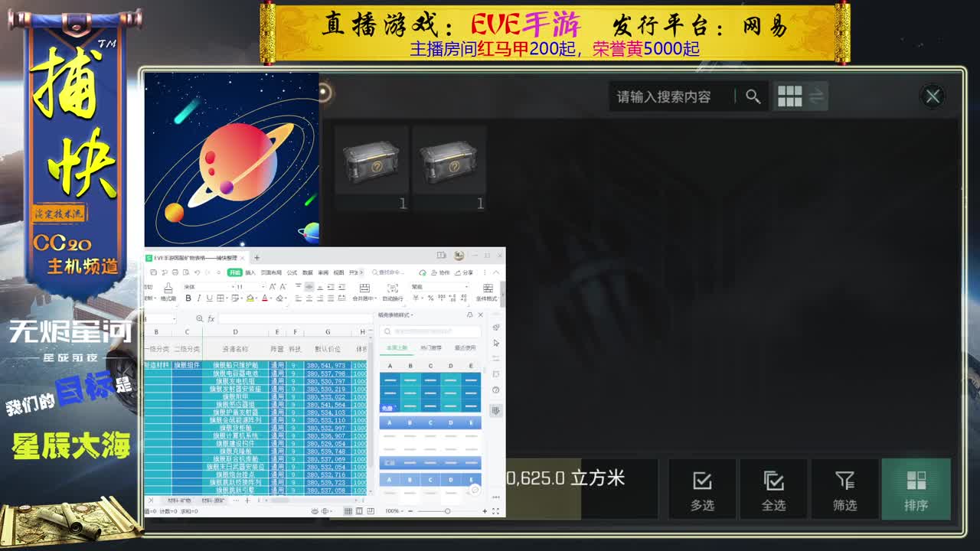
Task: Click the undo icon in WPS quick toolbar
Action: point(197,272)
